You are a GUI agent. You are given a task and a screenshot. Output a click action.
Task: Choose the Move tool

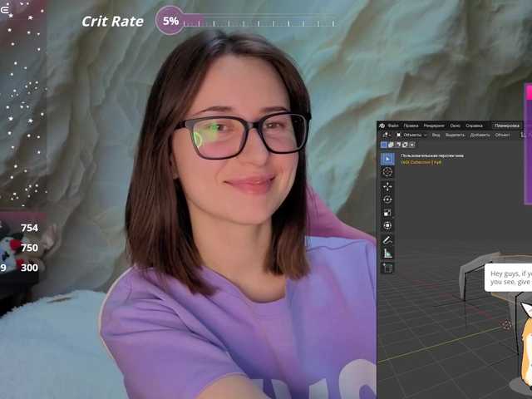coord(387,187)
